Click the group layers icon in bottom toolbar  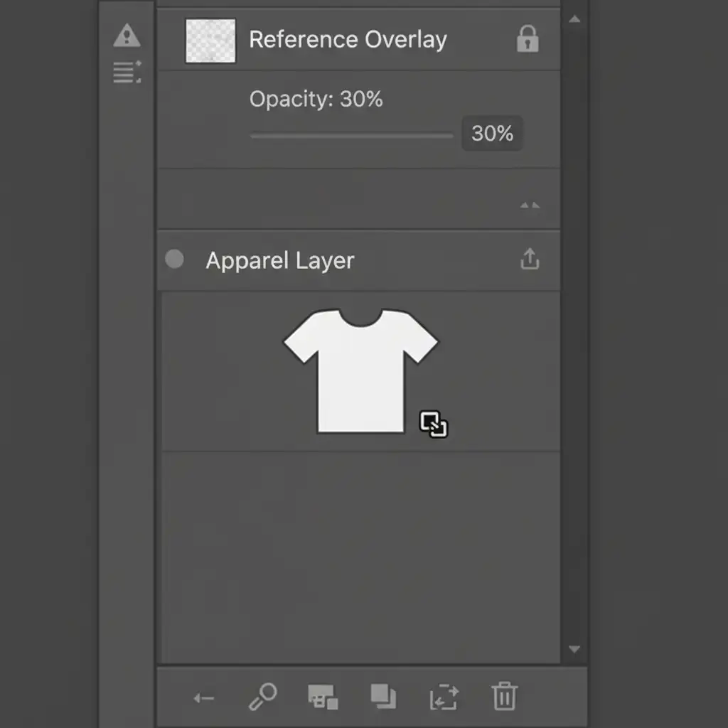[x=323, y=697]
